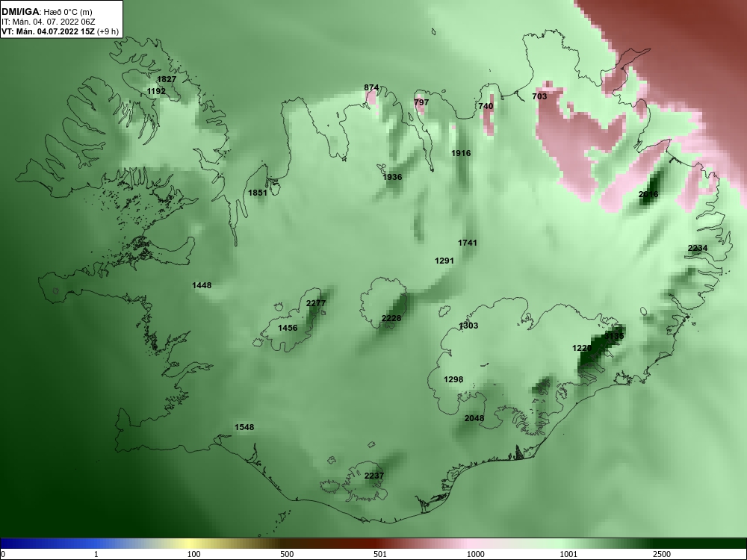Click the 797 value label
747x560 pixels.
(x=421, y=102)
